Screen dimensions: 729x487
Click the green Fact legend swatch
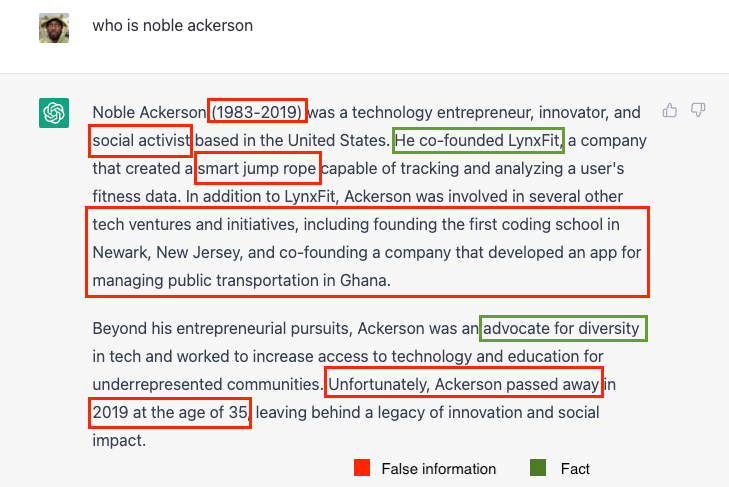(x=537, y=468)
